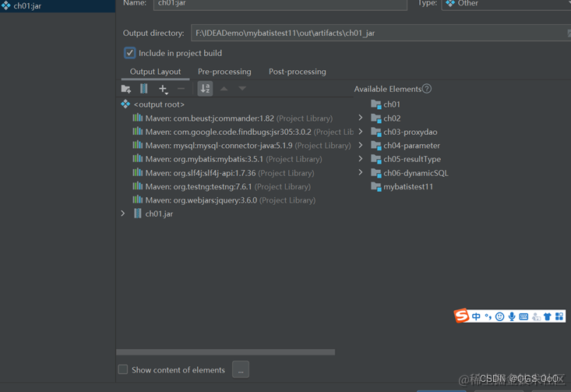Expand the ch03-proxydao module node

point(360,132)
